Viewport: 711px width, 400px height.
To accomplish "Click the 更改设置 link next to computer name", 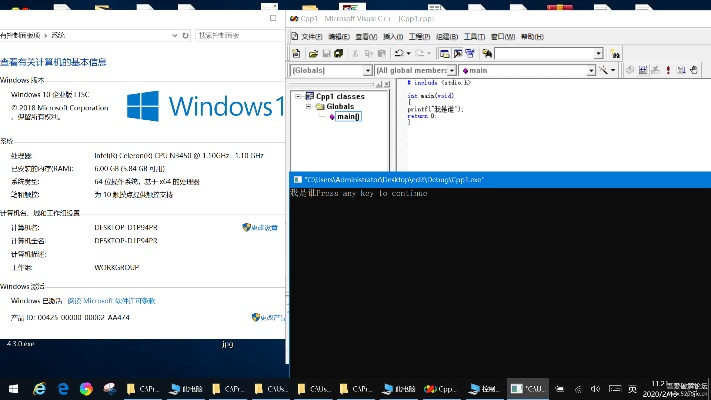I will (x=263, y=227).
